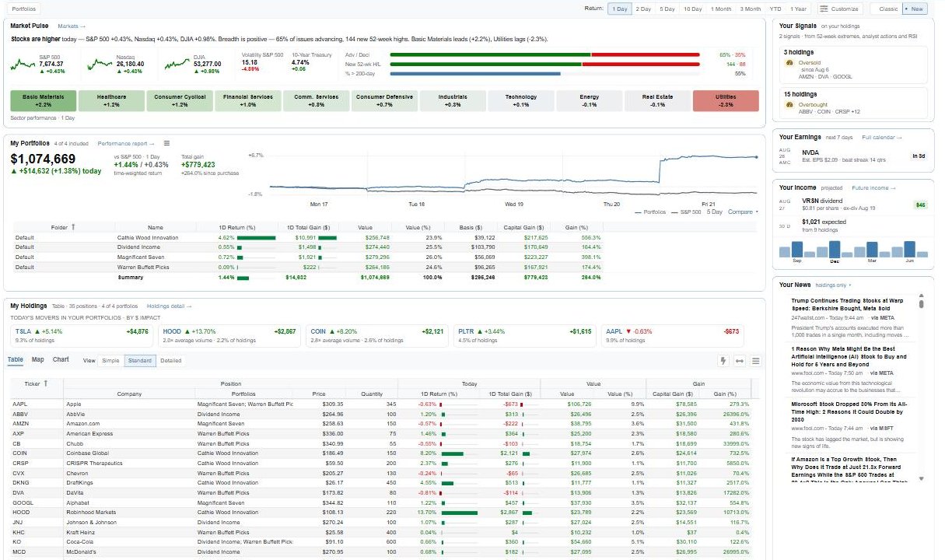The image size is (945, 560).
Task: Click the Healthcare sector tile
Action: click(x=111, y=100)
